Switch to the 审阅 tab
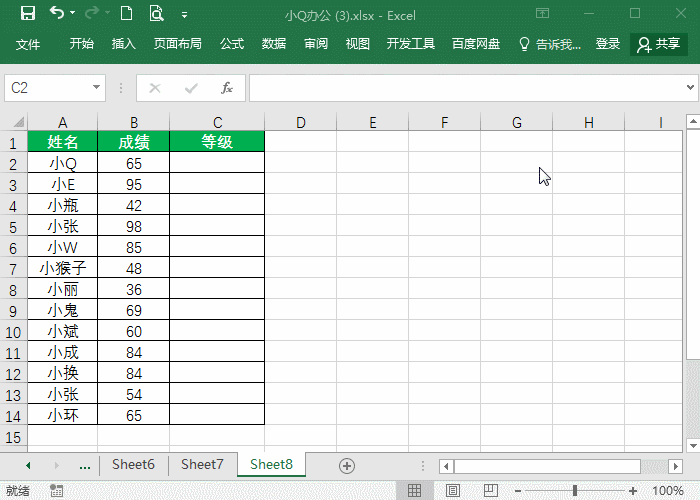 (x=316, y=44)
